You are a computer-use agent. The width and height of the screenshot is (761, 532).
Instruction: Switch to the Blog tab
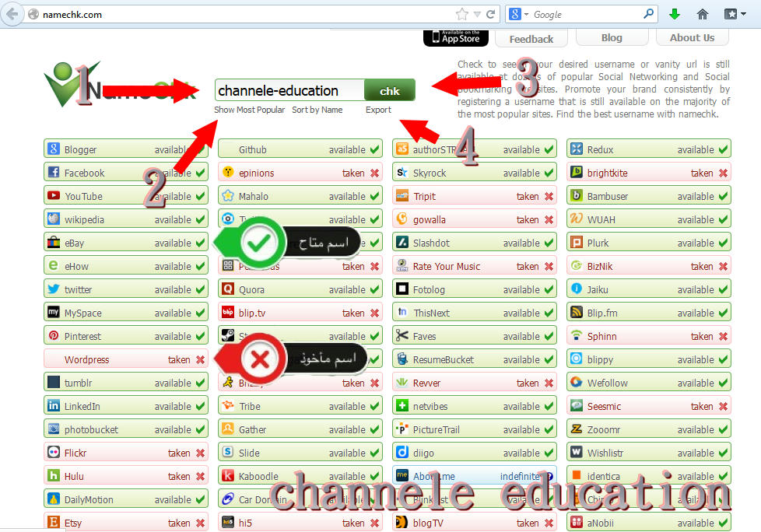coord(612,37)
